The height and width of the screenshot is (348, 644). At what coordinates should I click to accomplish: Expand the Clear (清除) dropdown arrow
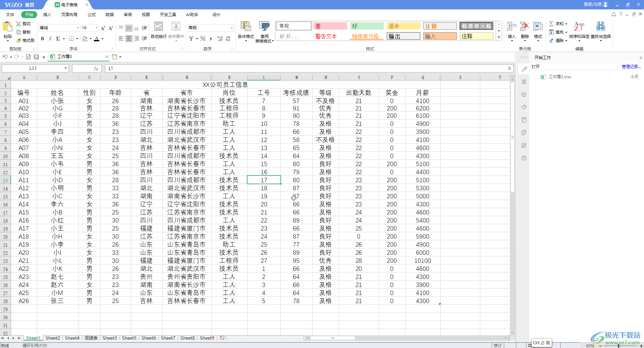(566, 41)
